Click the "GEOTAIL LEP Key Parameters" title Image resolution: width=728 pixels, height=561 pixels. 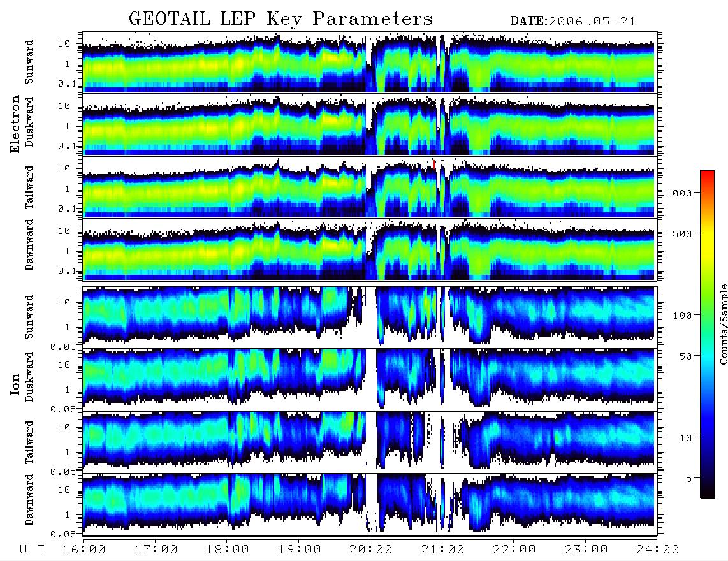click(280, 19)
